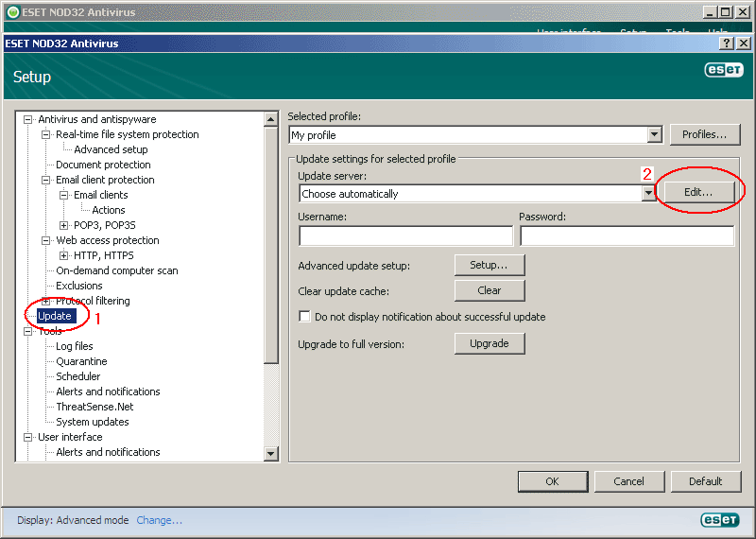Select the Email clients tree item
The image size is (756, 539).
(101, 195)
